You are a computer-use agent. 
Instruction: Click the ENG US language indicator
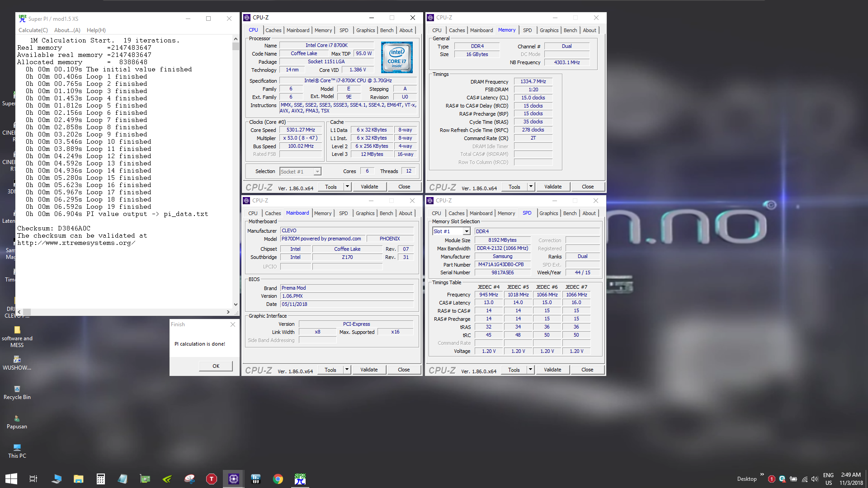coord(828,479)
